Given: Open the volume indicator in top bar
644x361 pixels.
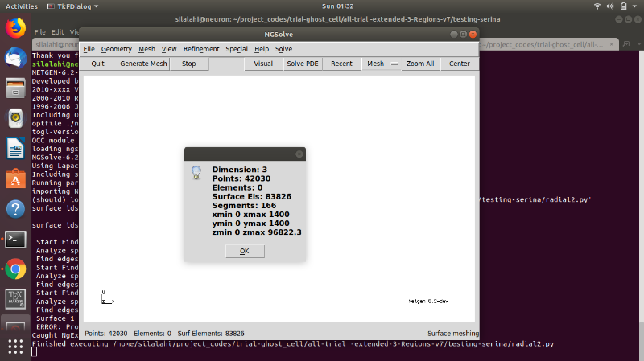Looking at the screenshot, I should 610,6.
